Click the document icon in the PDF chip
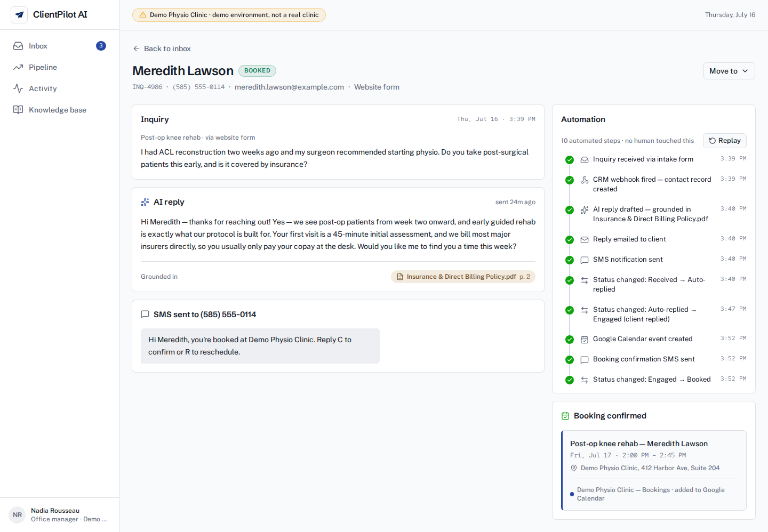This screenshot has width=768, height=532. pyautogui.click(x=400, y=277)
